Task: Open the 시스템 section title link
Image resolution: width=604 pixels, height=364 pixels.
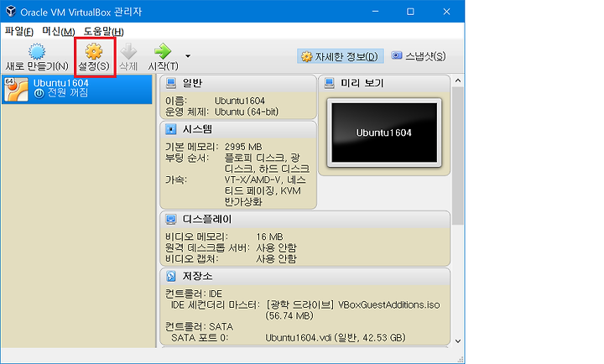Action: (197, 129)
